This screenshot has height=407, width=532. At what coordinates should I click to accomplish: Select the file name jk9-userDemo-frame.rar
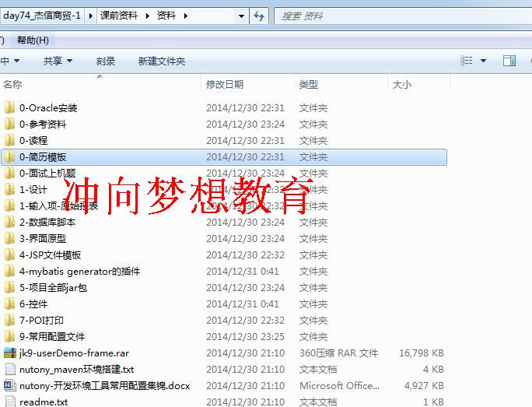[75, 353]
